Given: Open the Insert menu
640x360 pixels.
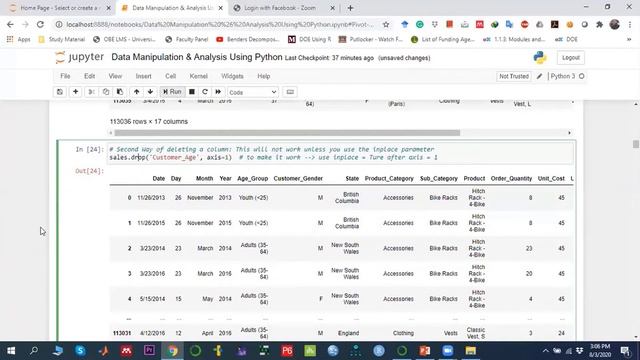Looking at the screenshot, I should [143, 76].
